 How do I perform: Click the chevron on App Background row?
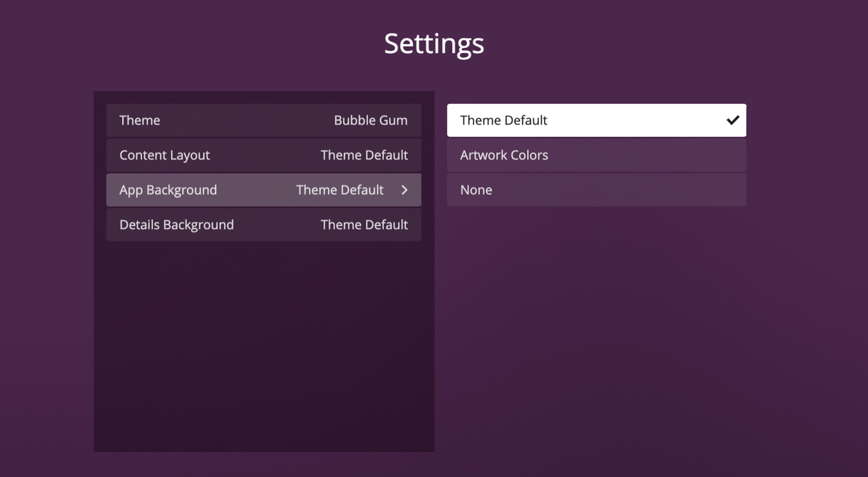coord(405,190)
